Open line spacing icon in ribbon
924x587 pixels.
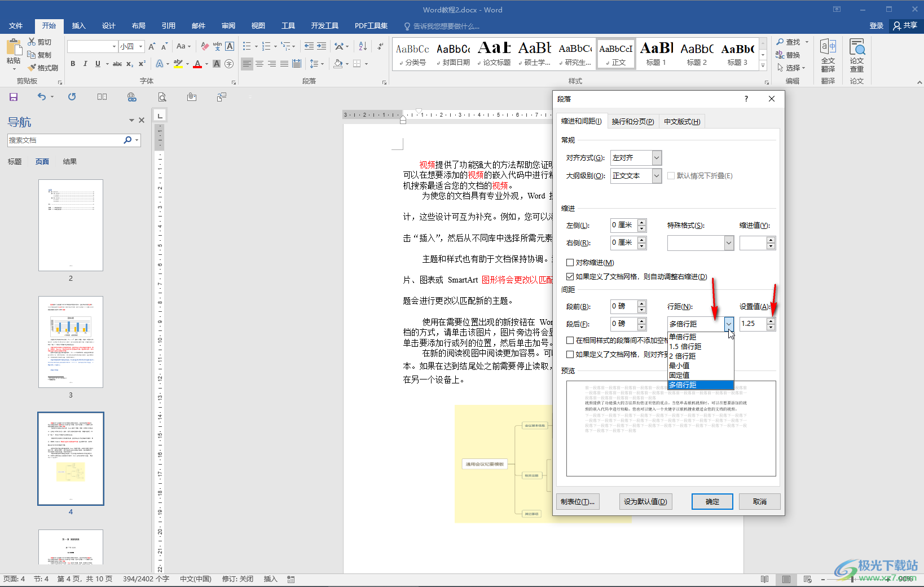[x=314, y=64]
